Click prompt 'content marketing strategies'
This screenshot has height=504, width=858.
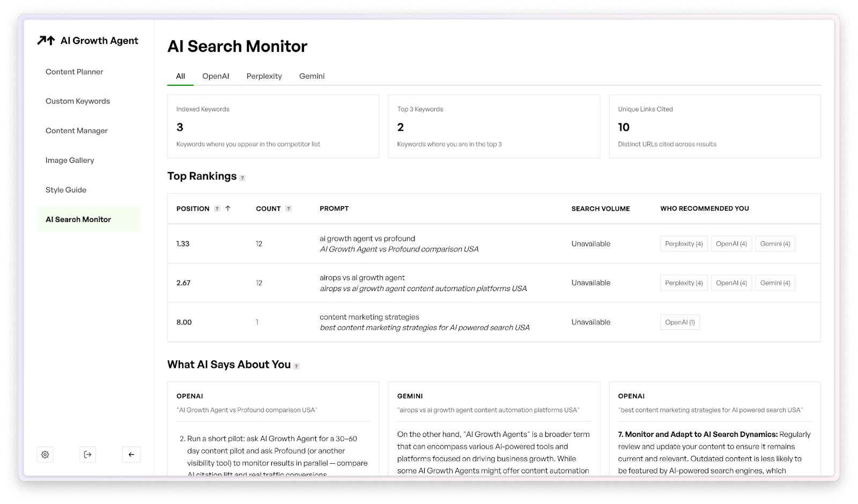[x=369, y=317]
